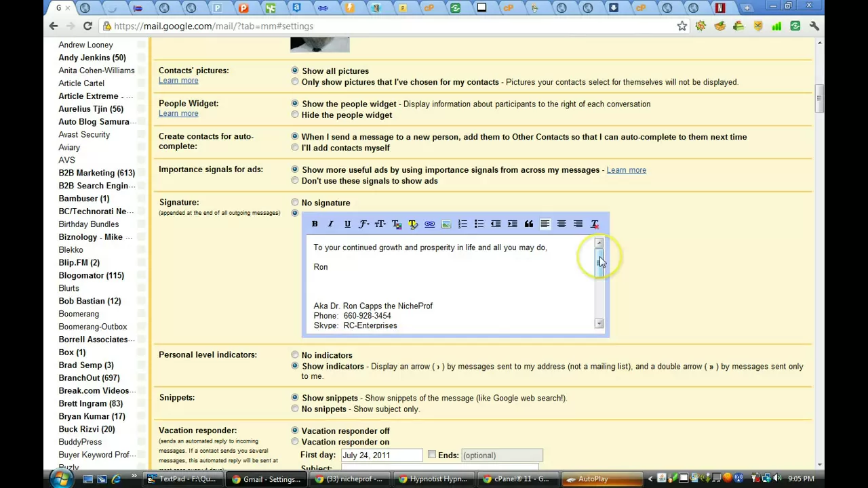
Task: Click signature box scroll down arrow
Action: tap(599, 324)
